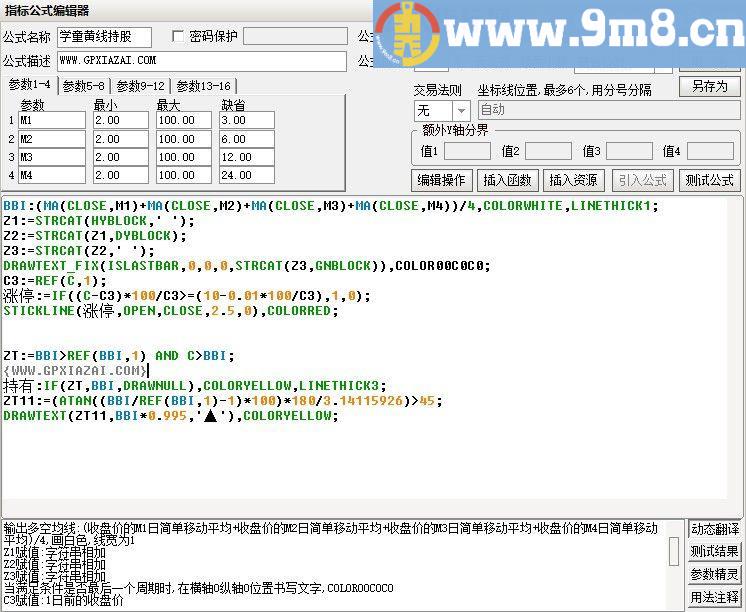Screen dimensions: 746x612
Task: Click the 引入公式 button
Action: pos(643,180)
